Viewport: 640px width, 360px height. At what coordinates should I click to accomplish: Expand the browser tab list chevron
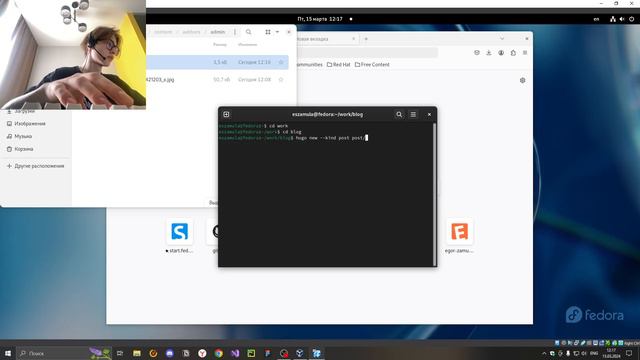pyautogui.click(x=502, y=39)
